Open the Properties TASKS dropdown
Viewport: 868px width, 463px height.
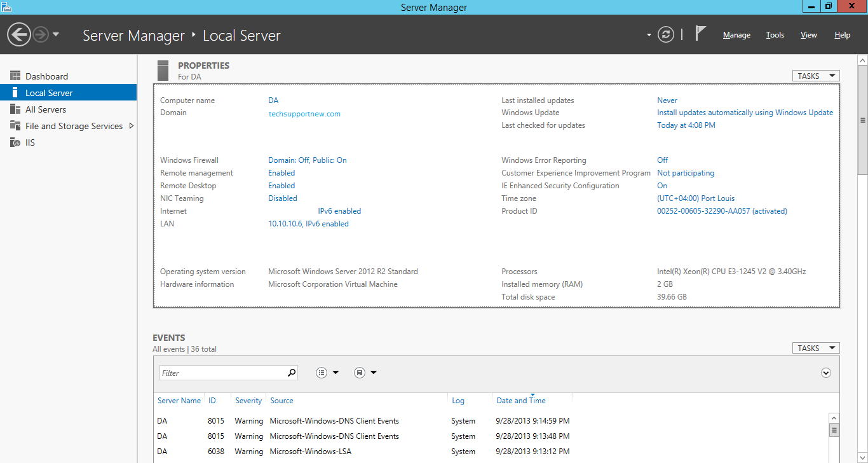coord(816,76)
